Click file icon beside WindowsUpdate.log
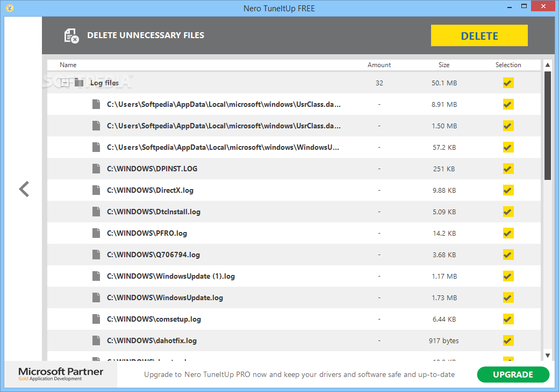Image resolution: width=559 pixels, height=392 pixels. 96,297
